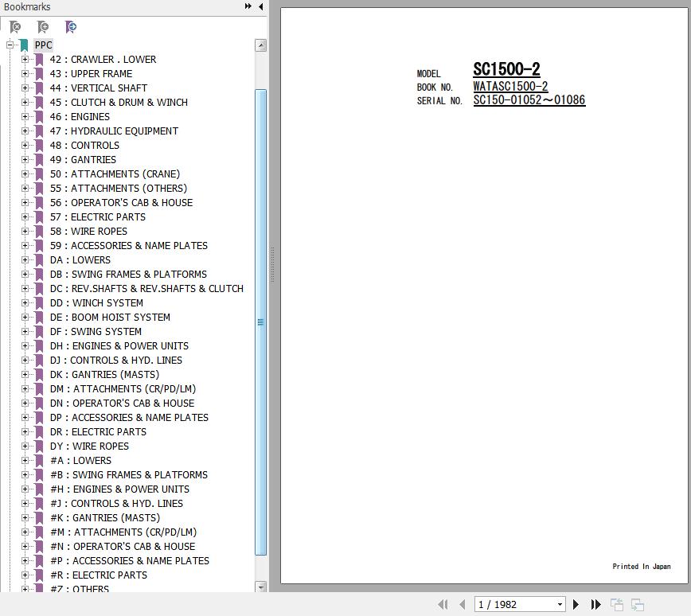
Task: Open bookmark #R : ELECTRIC PARTS
Action: [98, 575]
